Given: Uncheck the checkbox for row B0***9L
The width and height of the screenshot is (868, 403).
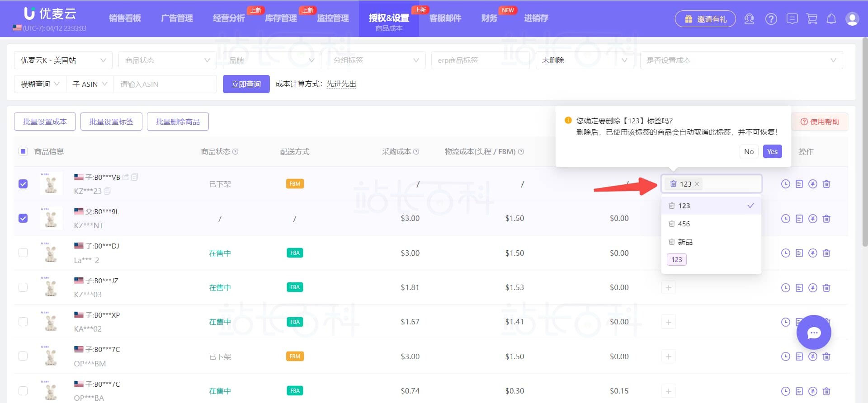Looking at the screenshot, I should tap(23, 218).
